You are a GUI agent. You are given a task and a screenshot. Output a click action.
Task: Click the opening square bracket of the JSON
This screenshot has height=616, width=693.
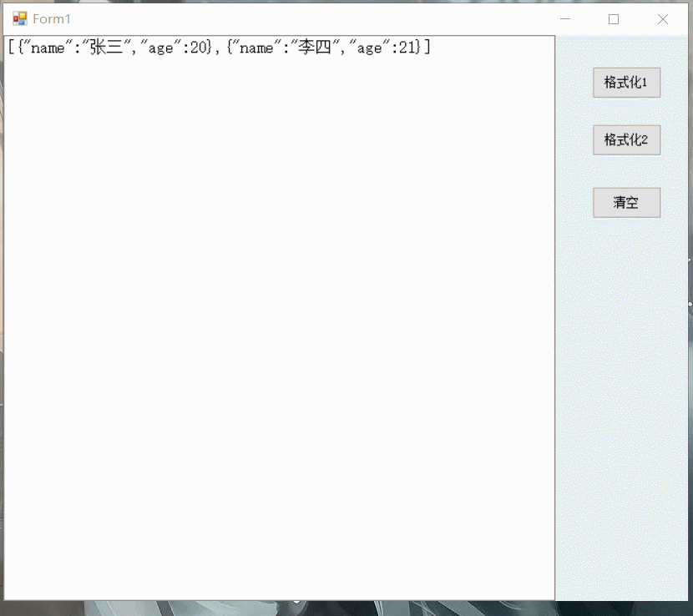pyautogui.click(x=12, y=48)
